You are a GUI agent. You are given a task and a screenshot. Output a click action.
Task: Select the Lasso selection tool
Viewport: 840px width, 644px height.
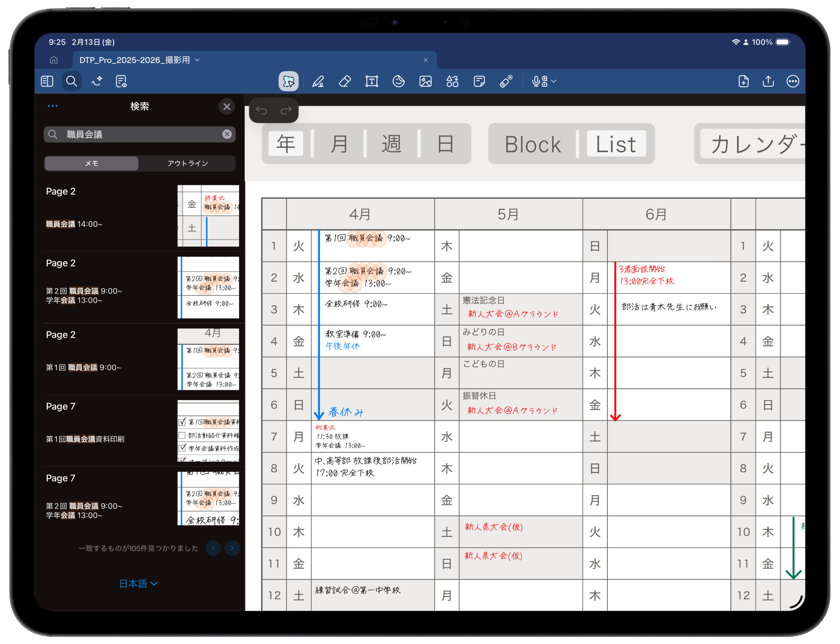tap(289, 81)
